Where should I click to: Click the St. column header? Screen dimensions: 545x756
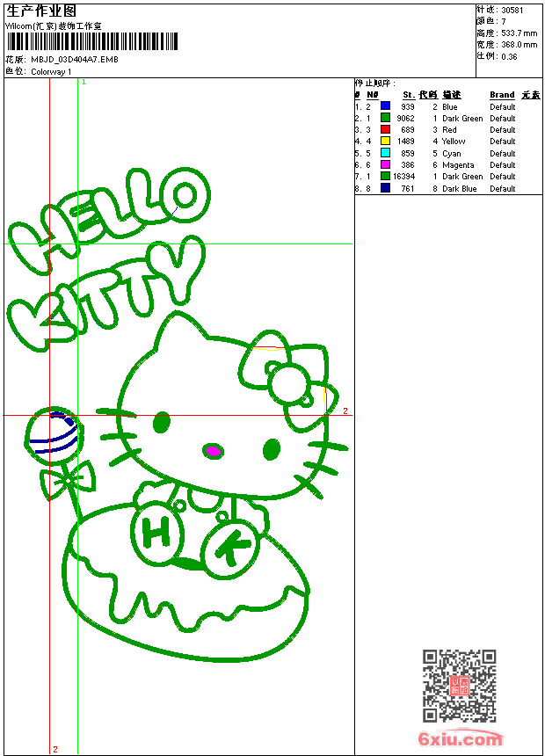[409, 95]
